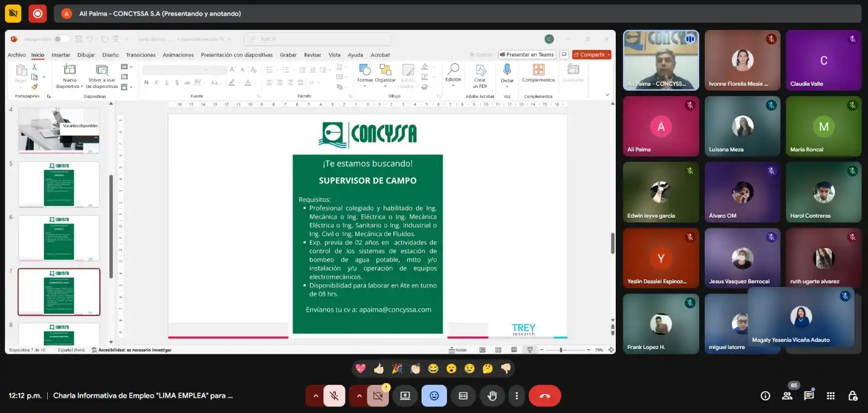Viewport: 868px width, 413px height.
Task: Open more options three-dot menu
Action: pyautogui.click(x=516, y=396)
